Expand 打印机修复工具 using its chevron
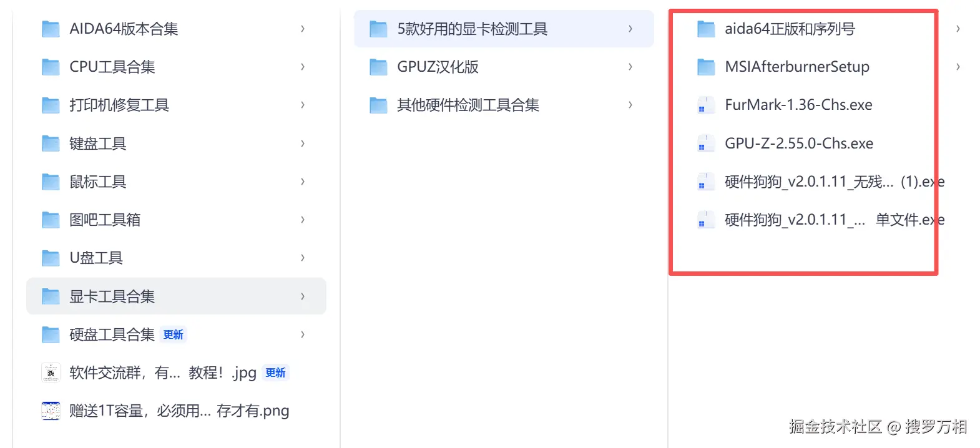Screen dimensions: 980x448 click(x=303, y=105)
